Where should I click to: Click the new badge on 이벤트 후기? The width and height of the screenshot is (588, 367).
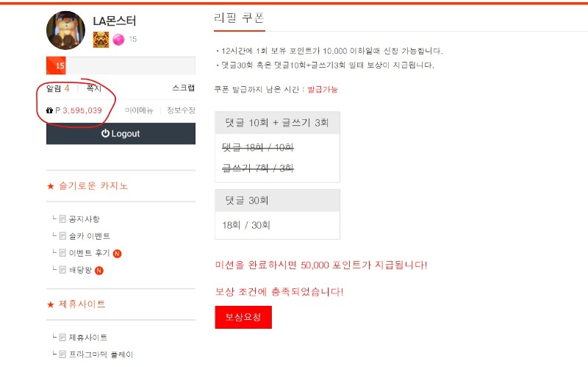pyautogui.click(x=118, y=253)
